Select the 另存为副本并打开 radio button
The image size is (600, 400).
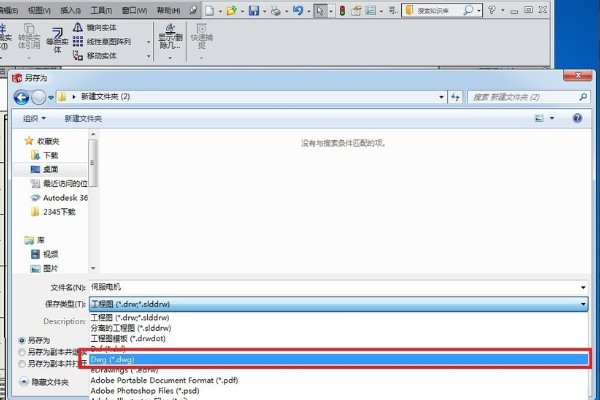pos(22,364)
